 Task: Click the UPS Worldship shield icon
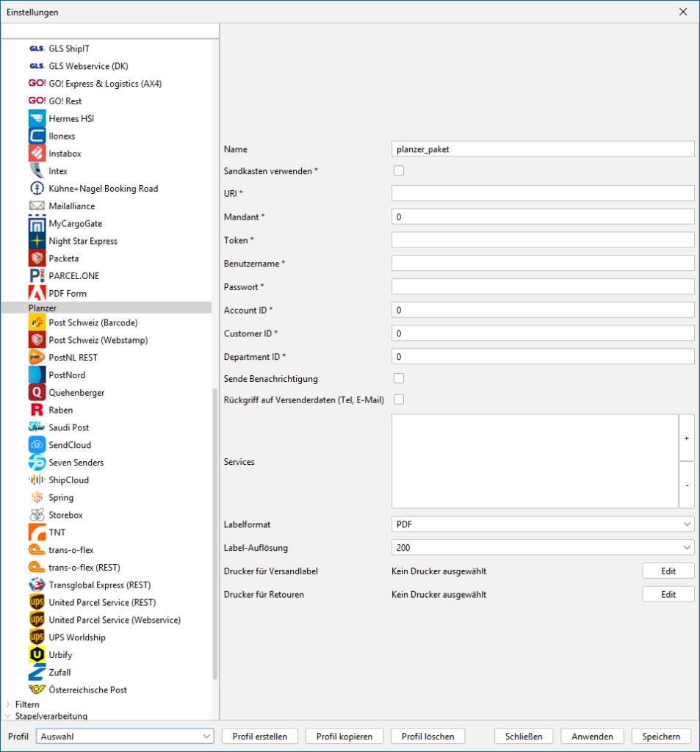point(37,637)
